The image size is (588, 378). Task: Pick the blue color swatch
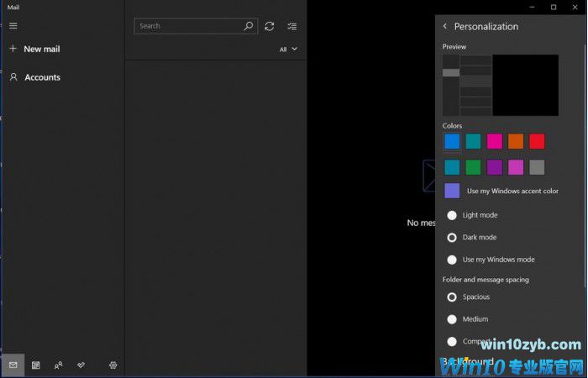coord(452,141)
